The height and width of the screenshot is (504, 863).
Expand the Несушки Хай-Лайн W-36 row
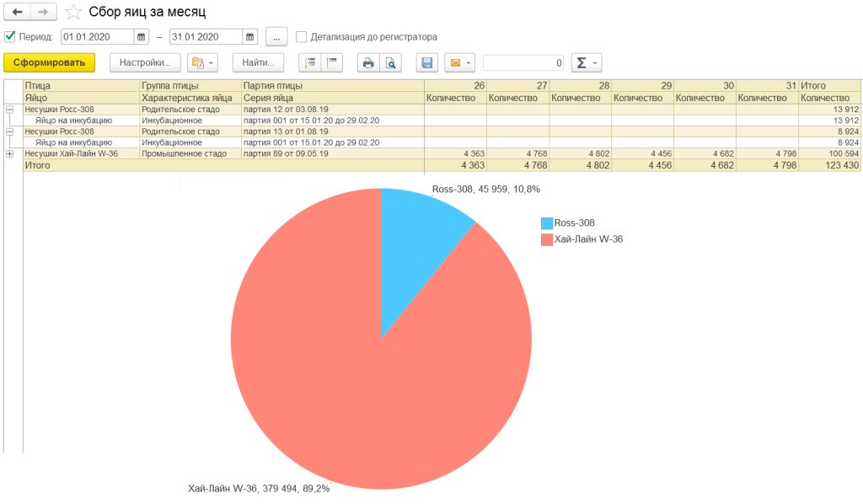pos(9,154)
